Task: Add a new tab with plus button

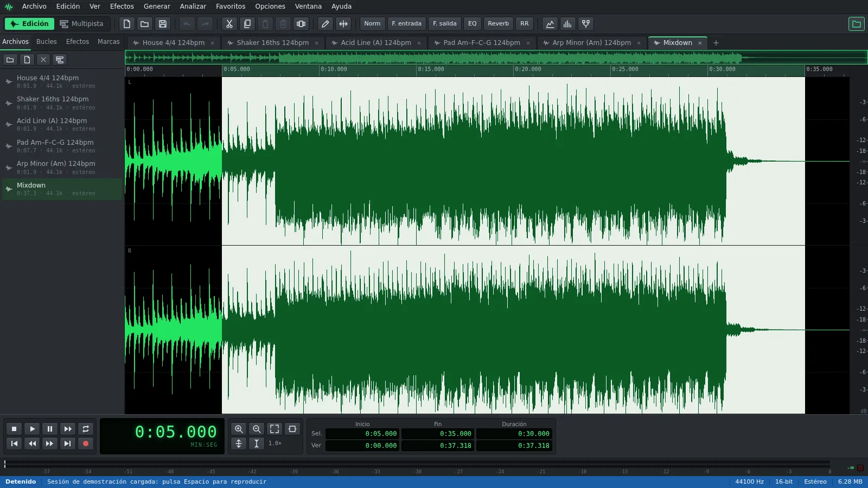Action: tap(716, 43)
